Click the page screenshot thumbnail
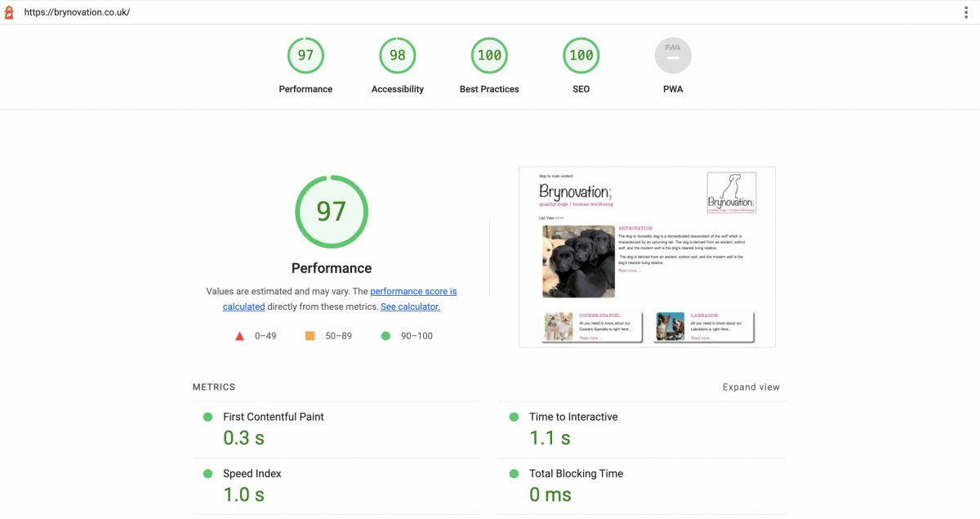The image size is (980, 519). pyautogui.click(x=647, y=257)
